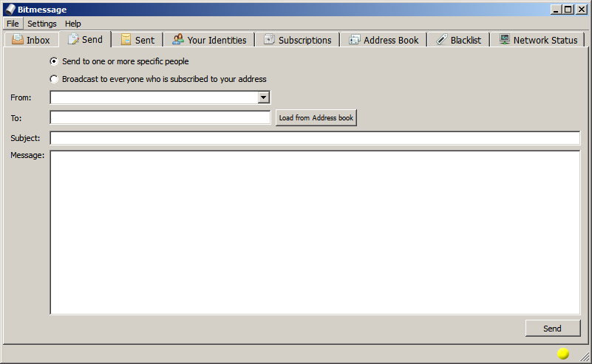Switch to the Inbox tab
Image resolution: width=592 pixels, height=364 pixels.
31,40
